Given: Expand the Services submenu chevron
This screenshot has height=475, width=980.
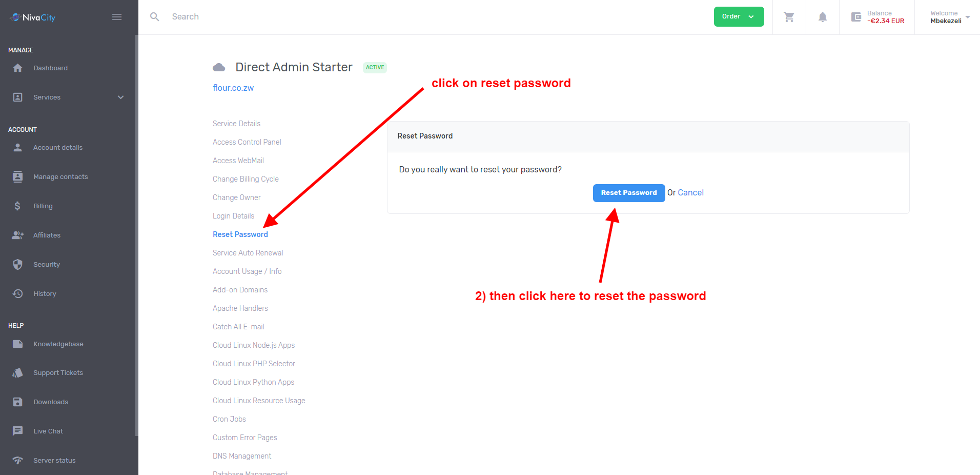Looking at the screenshot, I should click(x=121, y=97).
